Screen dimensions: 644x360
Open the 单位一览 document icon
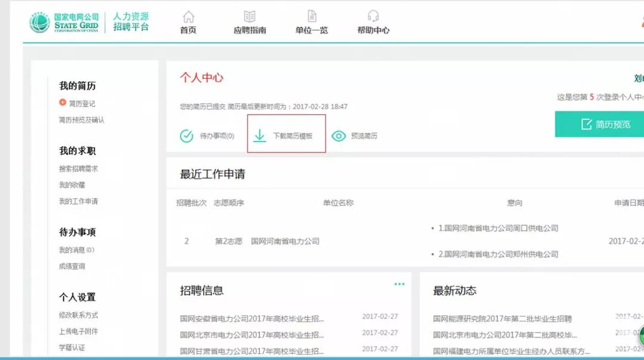point(312,16)
